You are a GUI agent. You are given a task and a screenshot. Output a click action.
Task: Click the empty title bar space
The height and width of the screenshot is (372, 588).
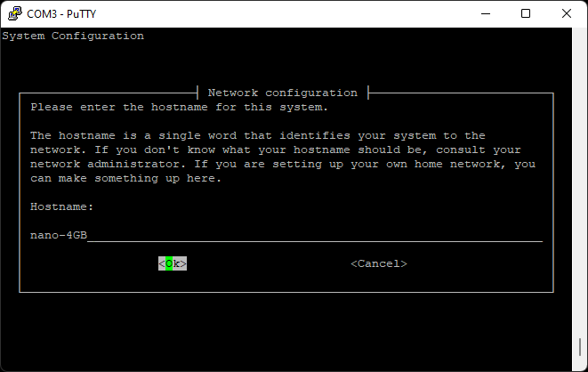click(294, 13)
